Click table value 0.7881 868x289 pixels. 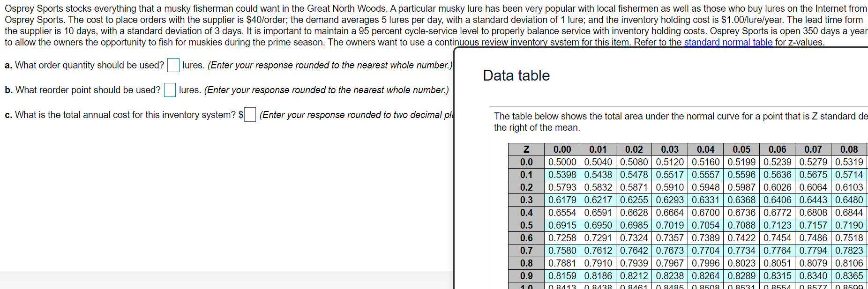562,263
